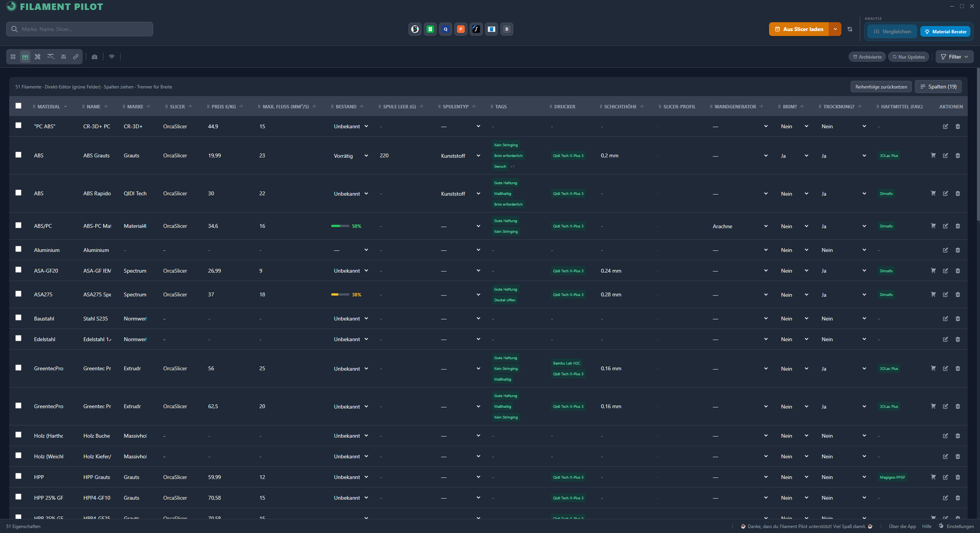This screenshot has width=980, height=533.
Task: Click the cart icon in ABS Grauts row
Action: tap(933, 155)
